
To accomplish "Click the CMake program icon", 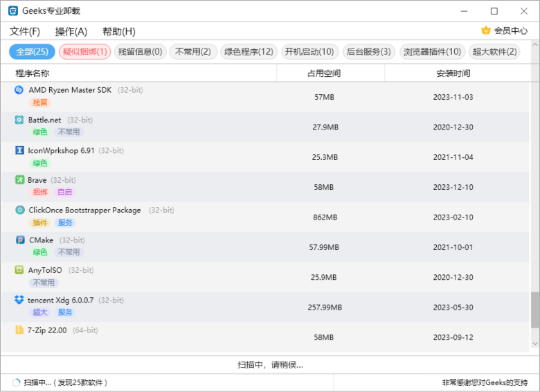I will coord(19,240).
